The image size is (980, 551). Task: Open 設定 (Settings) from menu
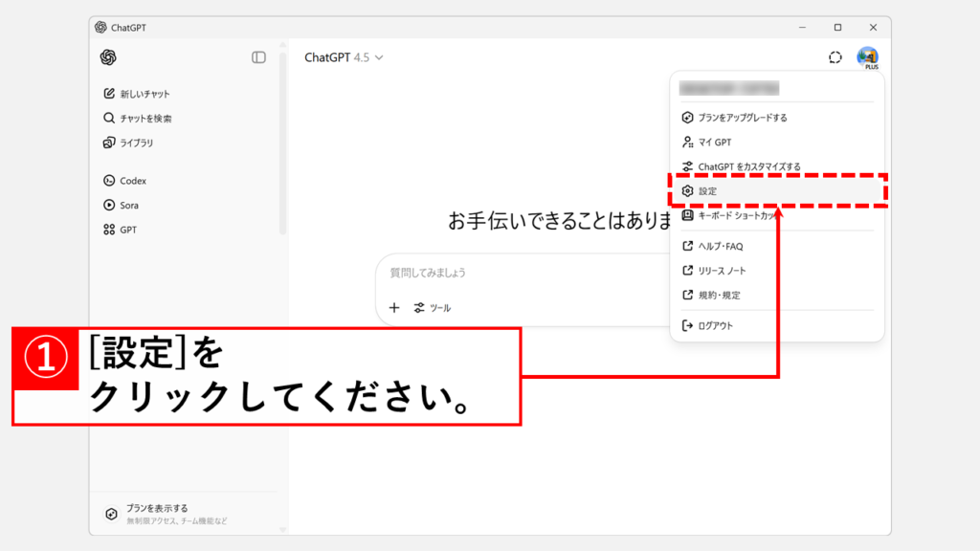click(x=707, y=191)
